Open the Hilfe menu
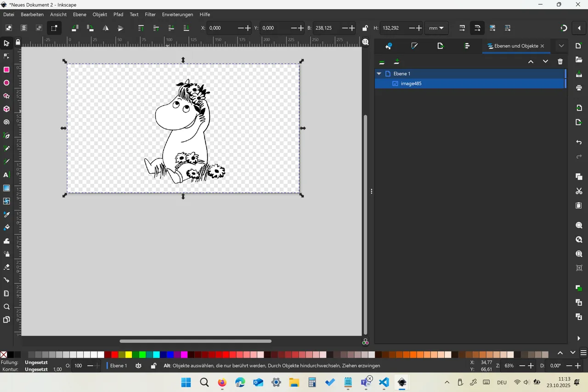This screenshot has width=588, height=392. 205,15
